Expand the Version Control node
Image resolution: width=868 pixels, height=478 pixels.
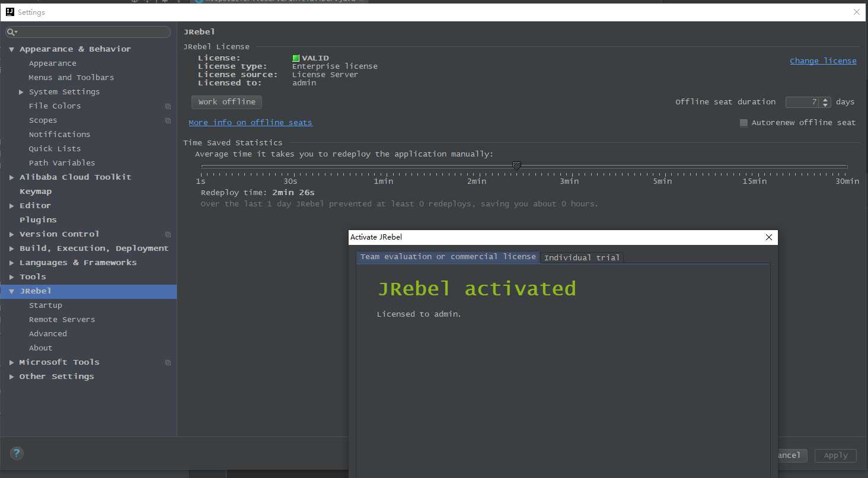click(x=11, y=234)
